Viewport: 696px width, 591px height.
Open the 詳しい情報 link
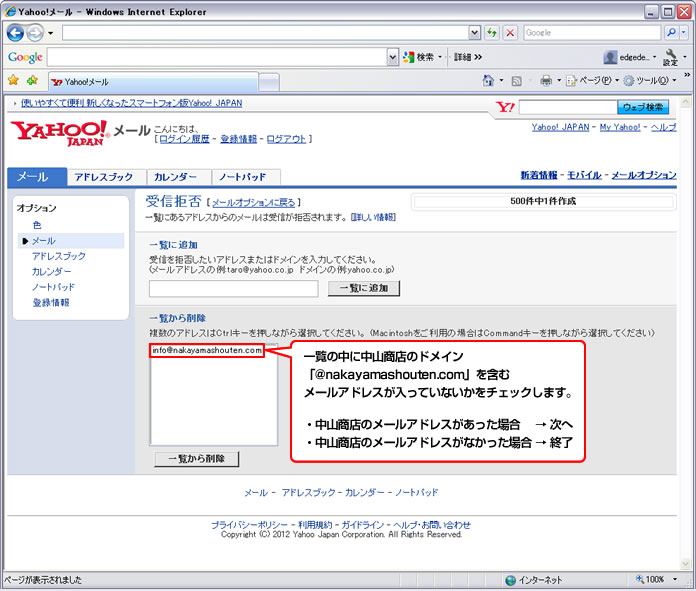pos(373,217)
